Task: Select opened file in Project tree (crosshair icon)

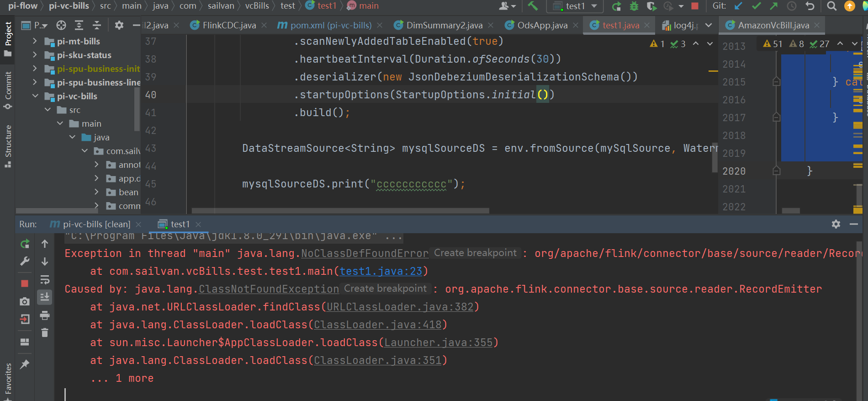Action: 61,25
